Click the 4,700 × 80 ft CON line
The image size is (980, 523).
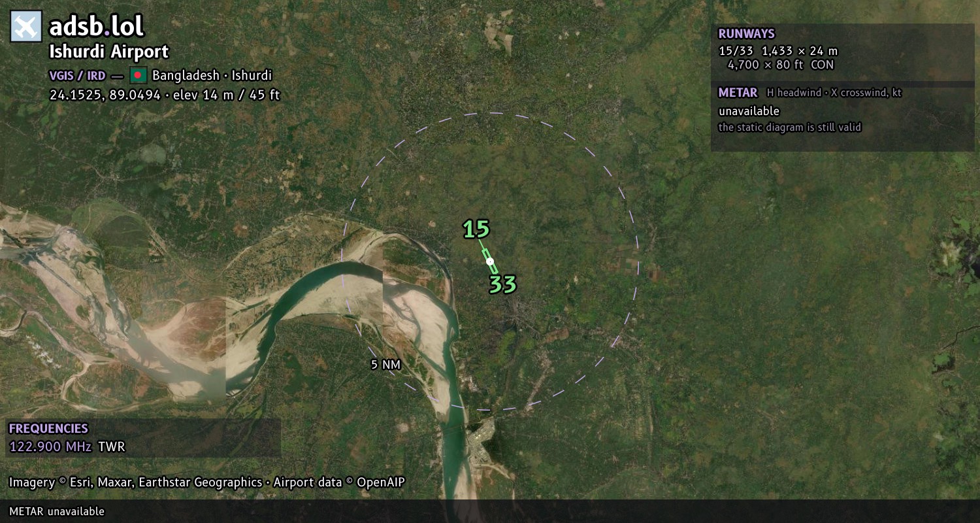pyautogui.click(x=781, y=65)
